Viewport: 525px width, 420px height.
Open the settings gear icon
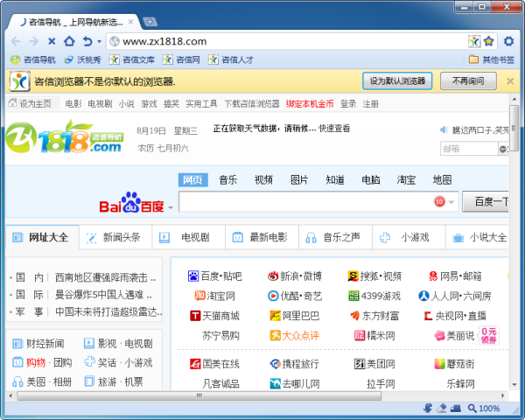click(508, 41)
